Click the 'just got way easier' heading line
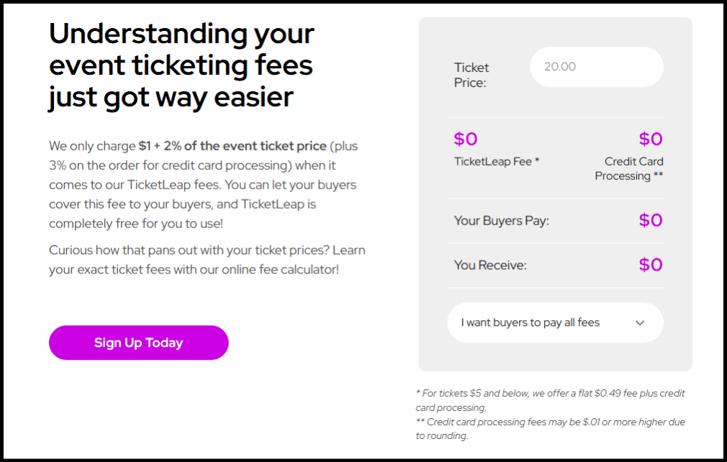Viewport: 727px width, 462px height. click(170, 97)
